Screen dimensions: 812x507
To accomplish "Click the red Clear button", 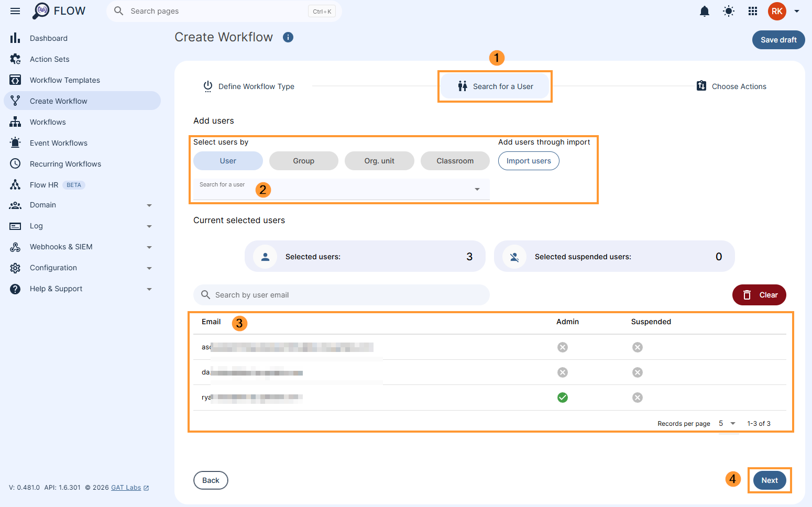I will click(x=759, y=295).
